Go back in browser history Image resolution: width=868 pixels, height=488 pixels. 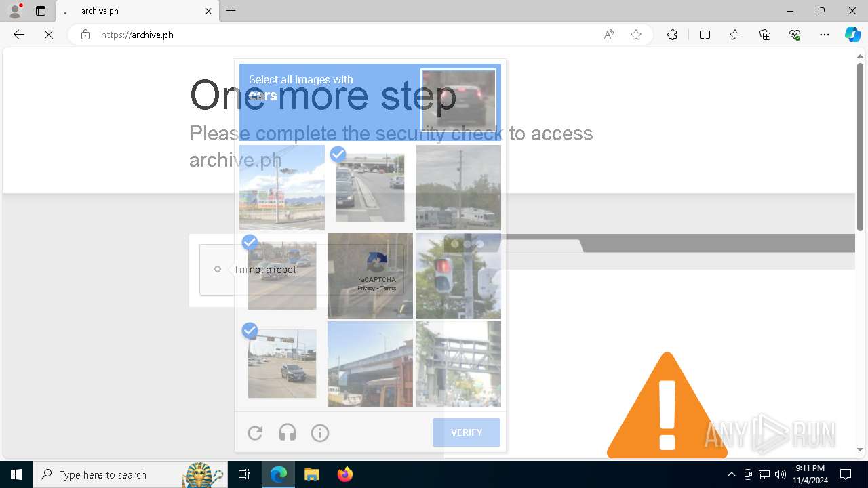(19, 35)
